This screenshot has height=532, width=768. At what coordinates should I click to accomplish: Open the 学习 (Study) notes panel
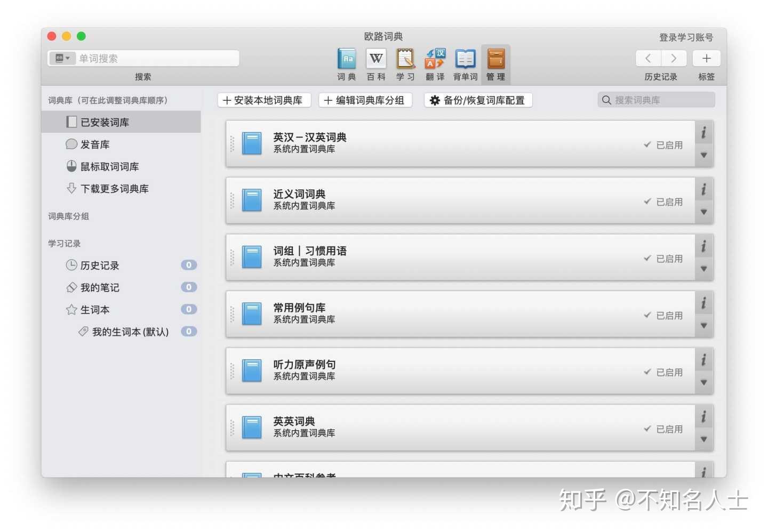(405, 63)
